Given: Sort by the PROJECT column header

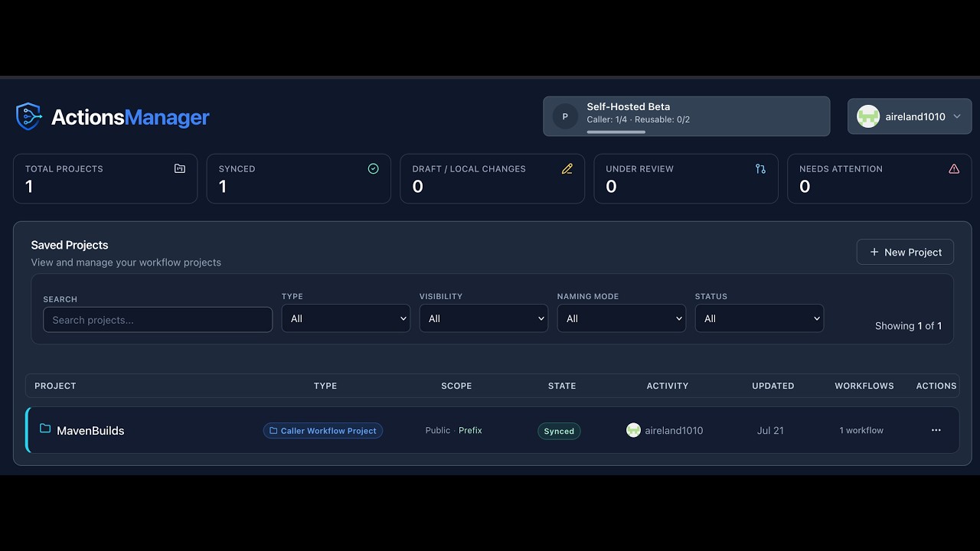Looking at the screenshot, I should point(55,386).
